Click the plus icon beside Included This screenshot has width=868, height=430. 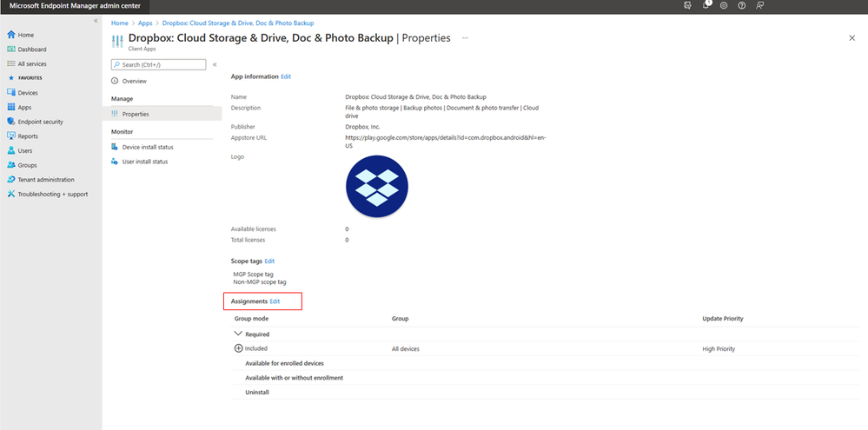[239, 348]
